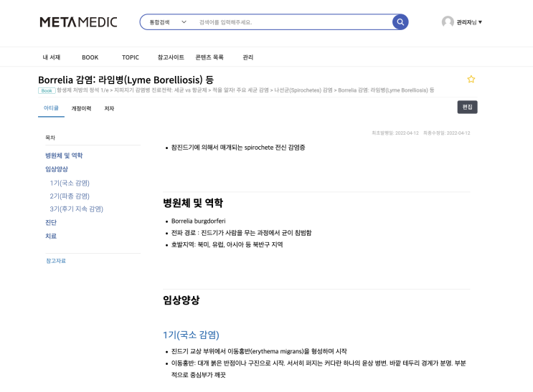Go to 3기(후기 지속 감염) contents entry
This screenshot has height=392, width=533.
(77, 209)
